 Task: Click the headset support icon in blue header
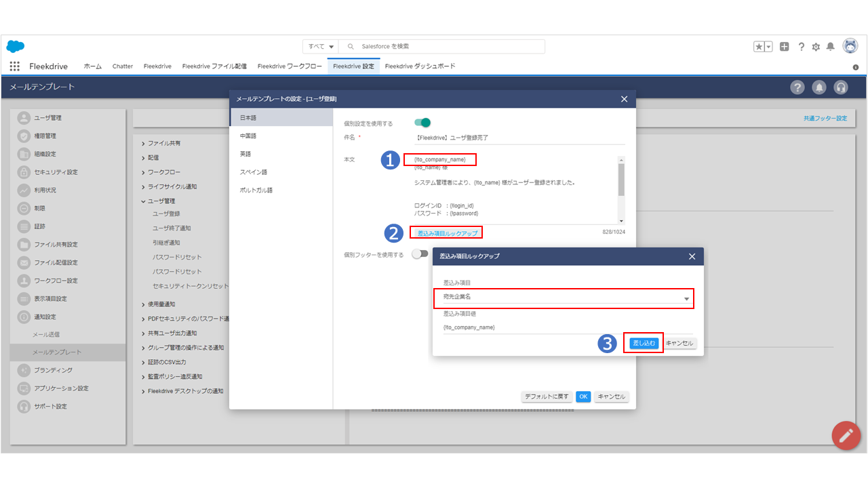(x=841, y=87)
